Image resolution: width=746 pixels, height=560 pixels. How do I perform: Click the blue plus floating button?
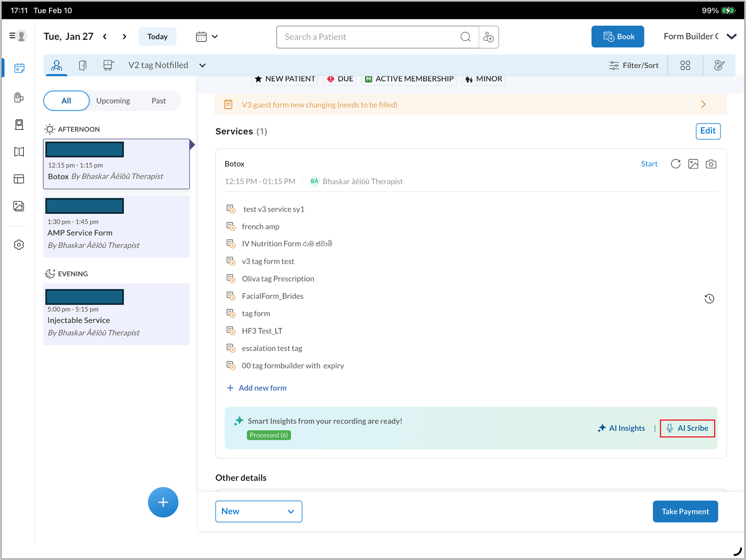tap(163, 502)
